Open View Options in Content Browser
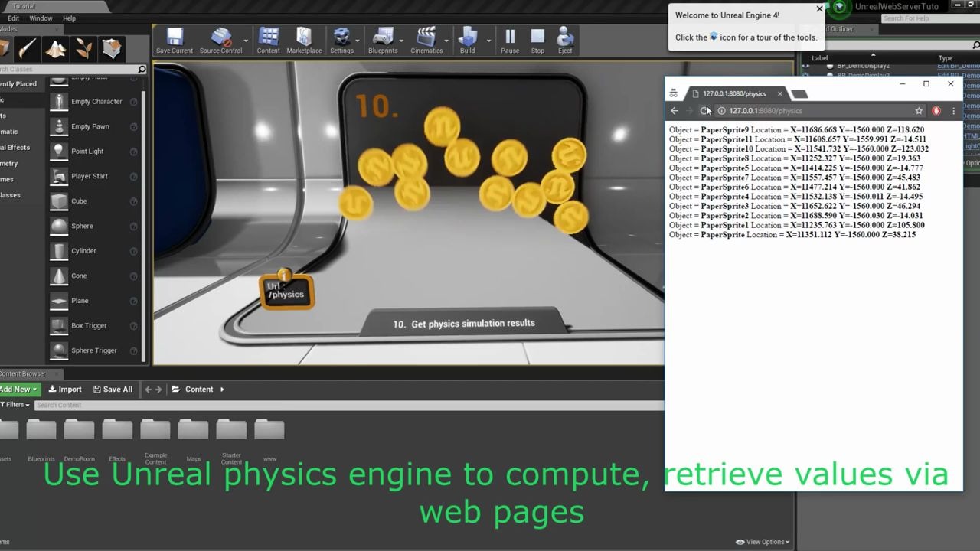This screenshot has width=980, height=551. pyautogui.click(x=762, y=542)
